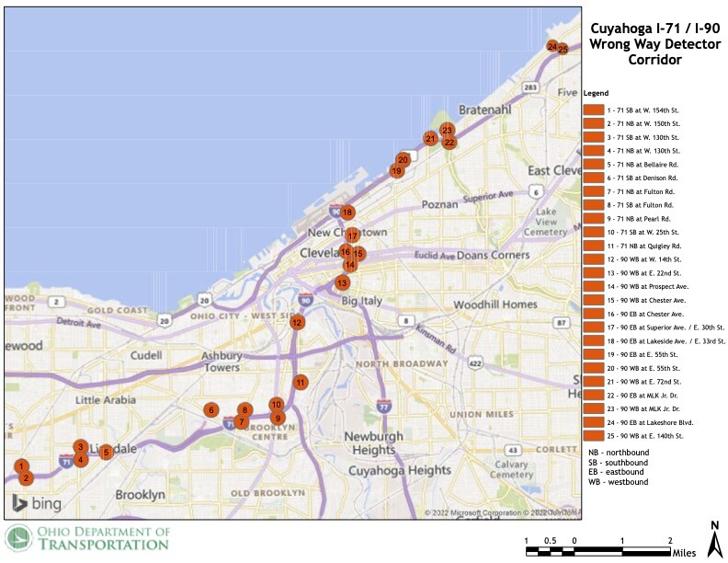
Task: Click map marker number 13
Action: (x=342, y=282)
